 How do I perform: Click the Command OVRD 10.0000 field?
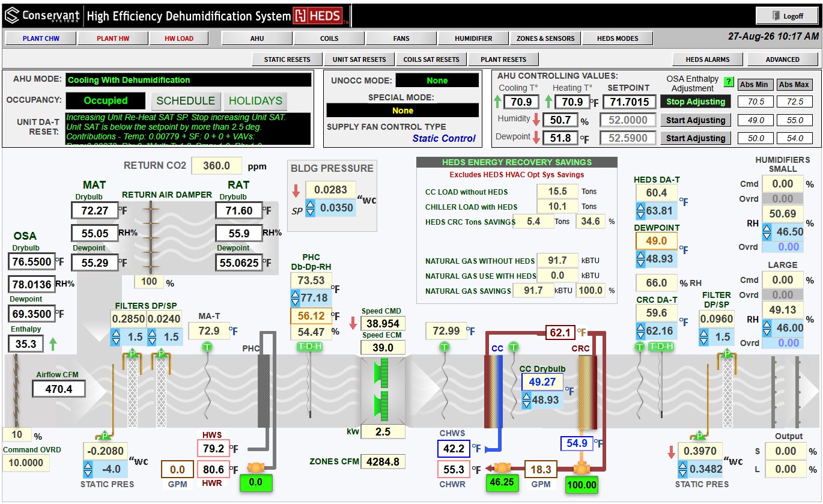pyautogui.click(x=26, y=463)
